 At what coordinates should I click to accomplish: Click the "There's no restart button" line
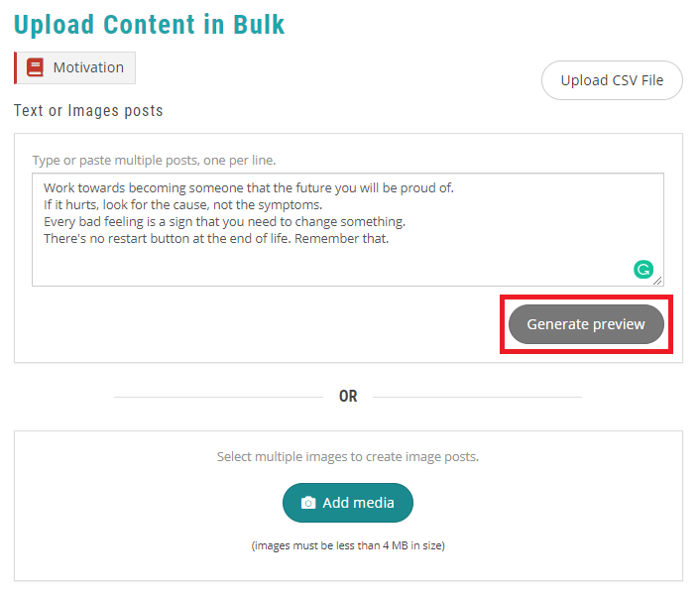216,239
